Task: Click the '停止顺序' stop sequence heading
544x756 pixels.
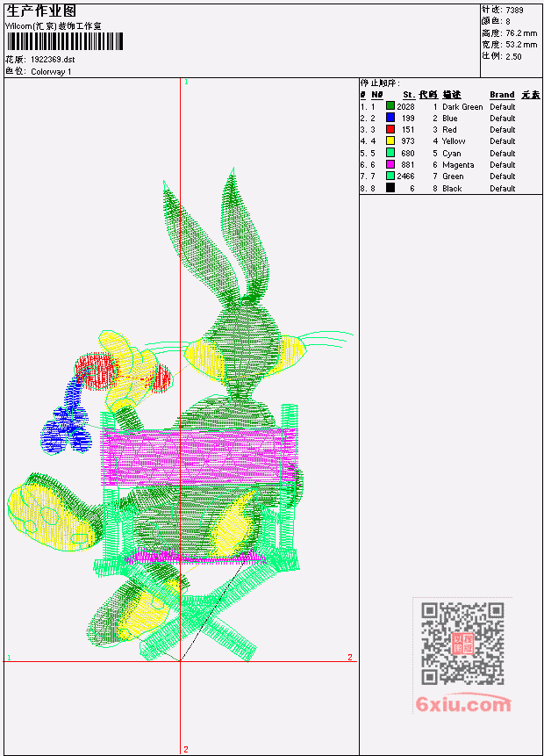Action: (380, 83)
